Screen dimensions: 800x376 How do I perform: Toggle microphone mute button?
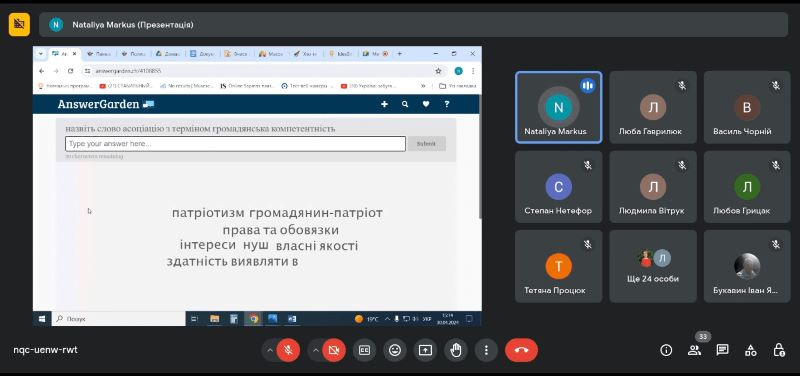288,350
